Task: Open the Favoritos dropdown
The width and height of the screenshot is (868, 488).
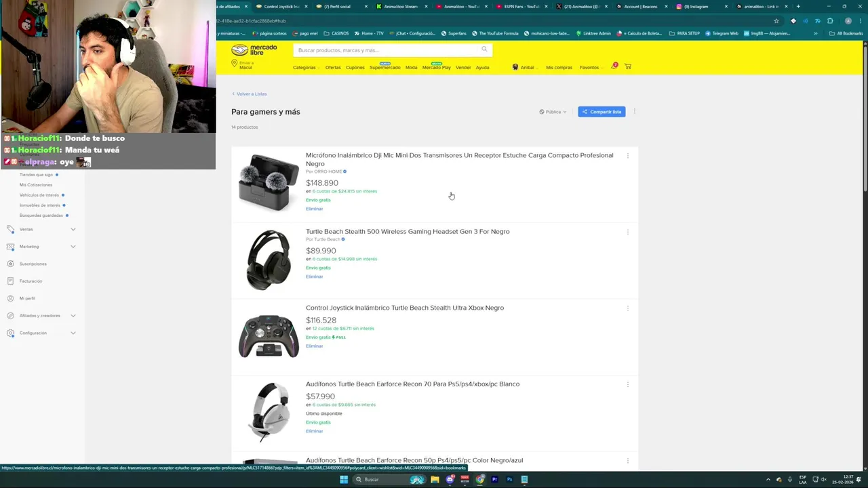Action: point(591,67)
